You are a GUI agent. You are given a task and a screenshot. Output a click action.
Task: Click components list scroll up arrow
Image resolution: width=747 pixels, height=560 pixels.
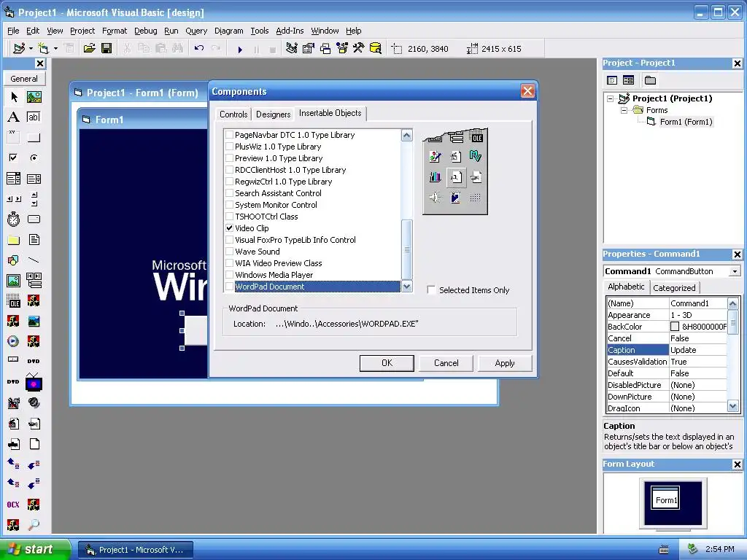[x=407, y=135]
